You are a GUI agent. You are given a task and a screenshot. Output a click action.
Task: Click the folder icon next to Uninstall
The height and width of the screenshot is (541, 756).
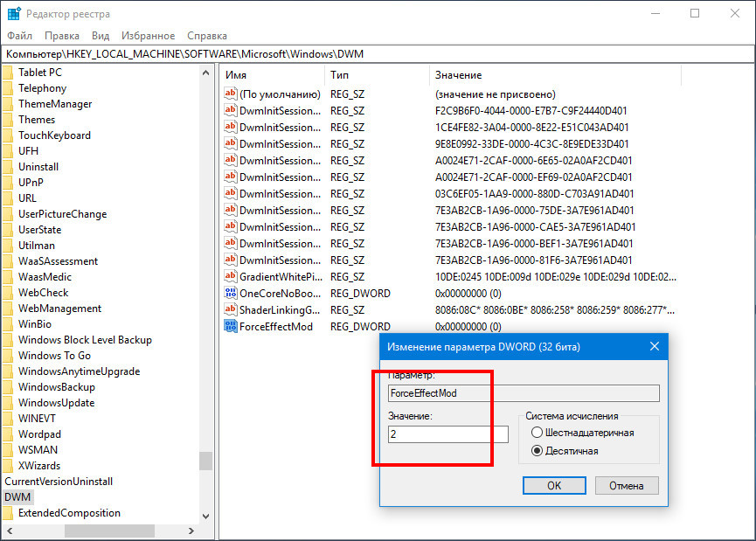8,167
